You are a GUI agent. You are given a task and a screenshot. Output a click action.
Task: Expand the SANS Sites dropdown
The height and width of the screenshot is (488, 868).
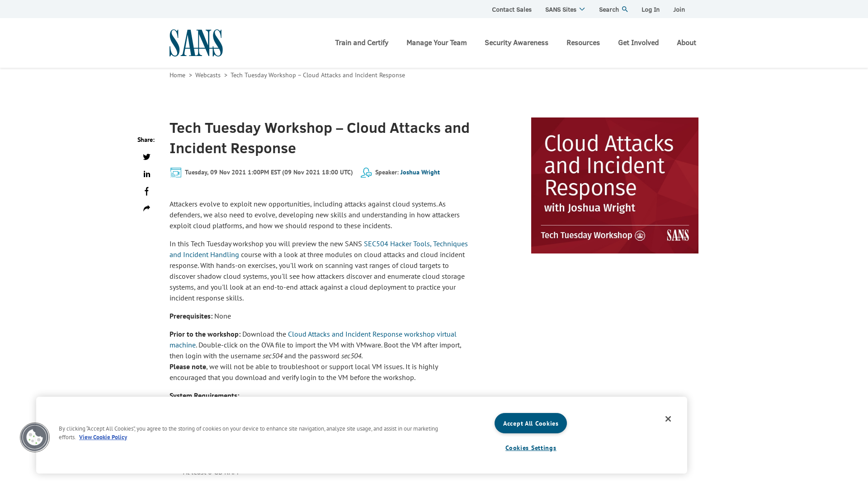click(565, 9)
